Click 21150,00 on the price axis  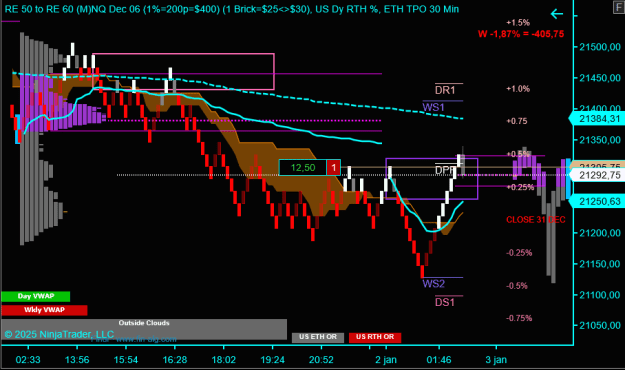pos(600,264)
